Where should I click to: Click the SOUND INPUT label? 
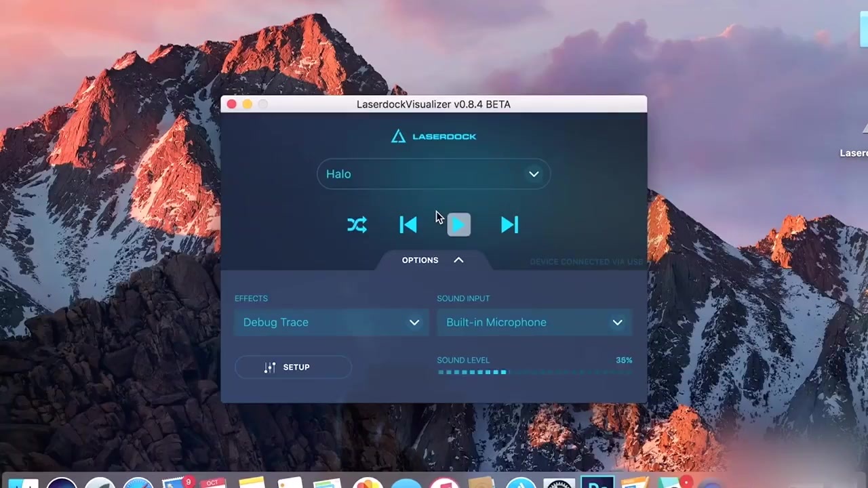tap(463, 298)
